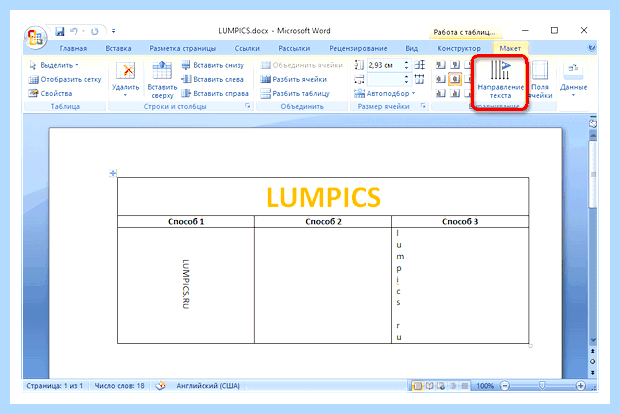Switch to the Конструктор table tab
The image size is (620, 414).
tap(459, 48)
